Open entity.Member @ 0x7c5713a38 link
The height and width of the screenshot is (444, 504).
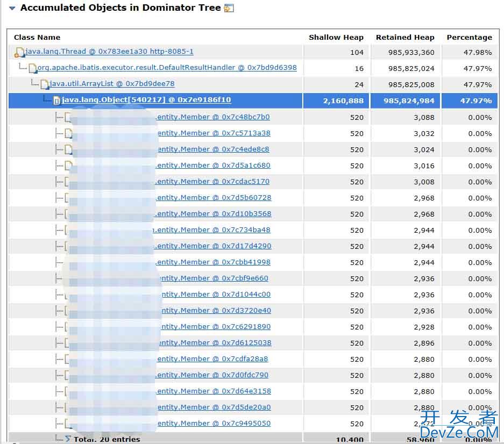coord(214,133)
